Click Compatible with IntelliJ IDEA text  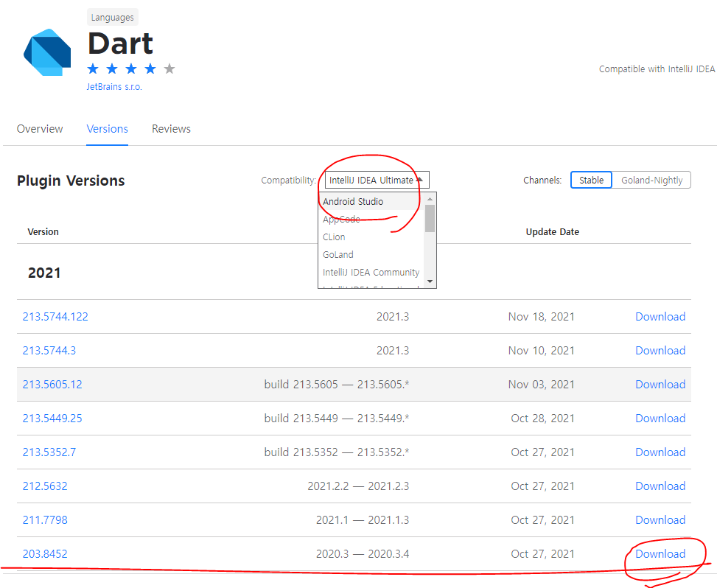[x=657, y=69]
